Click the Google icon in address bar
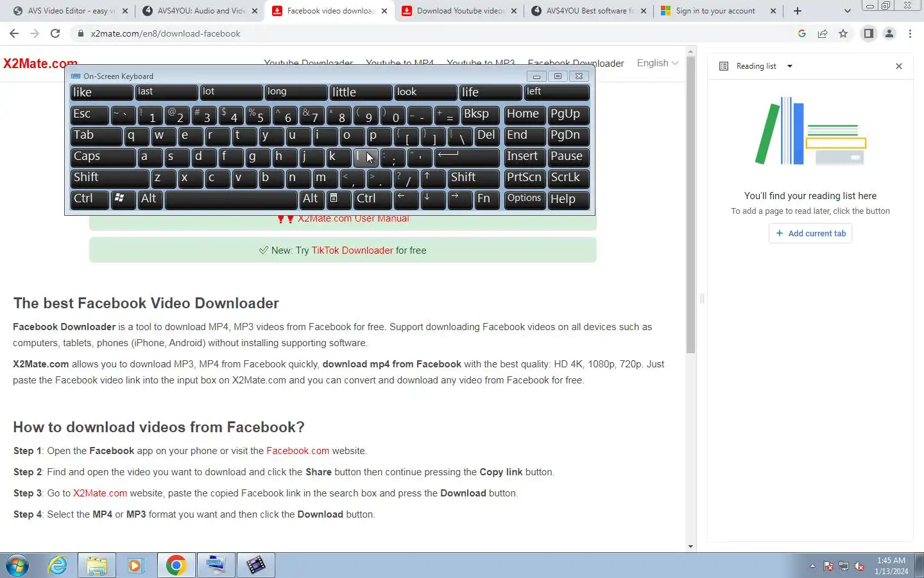 click(x=802, y=33)
